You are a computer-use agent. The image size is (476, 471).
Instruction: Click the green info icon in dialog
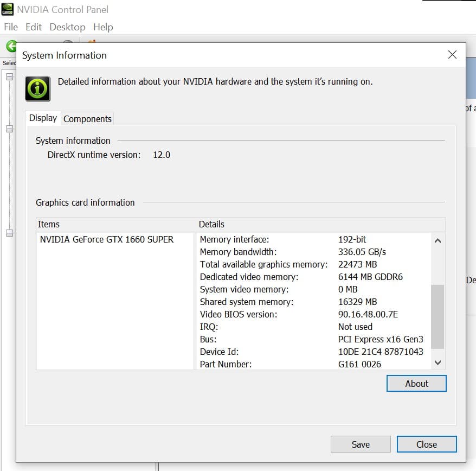(38, 88)
